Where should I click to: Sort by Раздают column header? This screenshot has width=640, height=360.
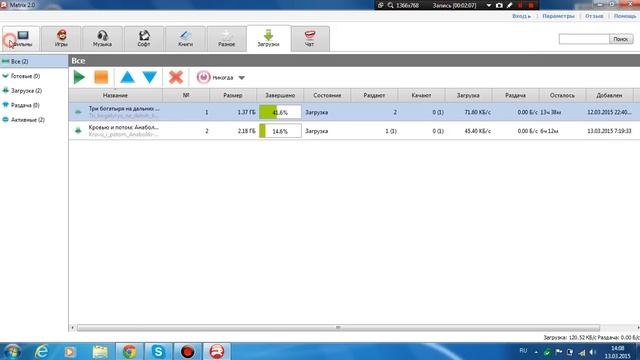tap(374, 95)
